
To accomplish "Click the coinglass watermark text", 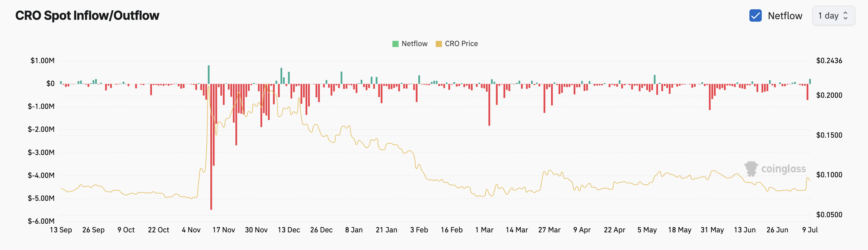I will [783, 169].
